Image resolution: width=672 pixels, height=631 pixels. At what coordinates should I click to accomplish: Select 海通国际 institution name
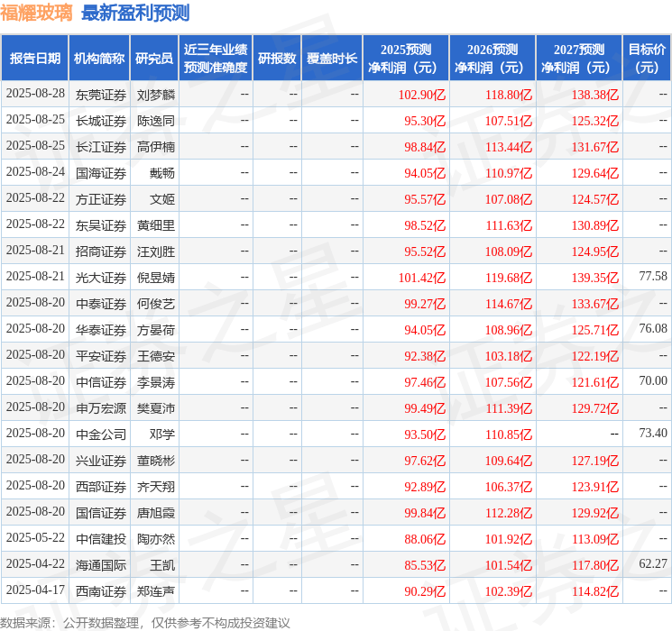pos(100,565)
